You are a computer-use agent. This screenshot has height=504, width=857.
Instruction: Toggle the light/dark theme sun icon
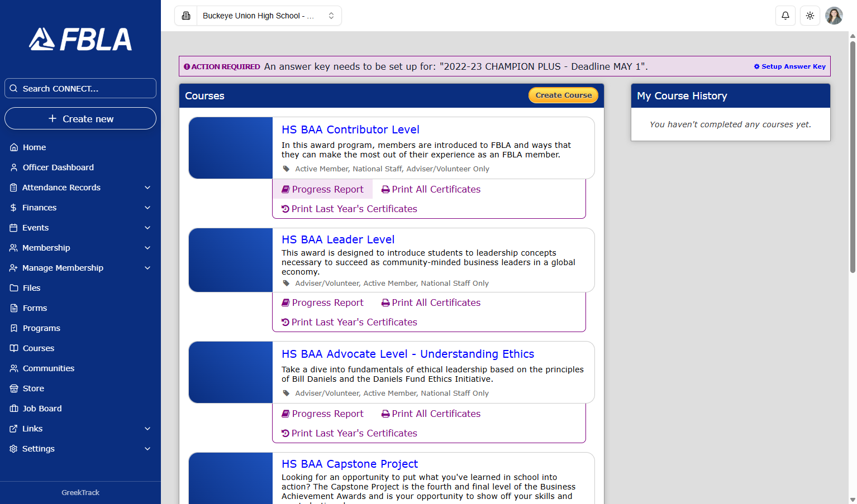(810, 16)
